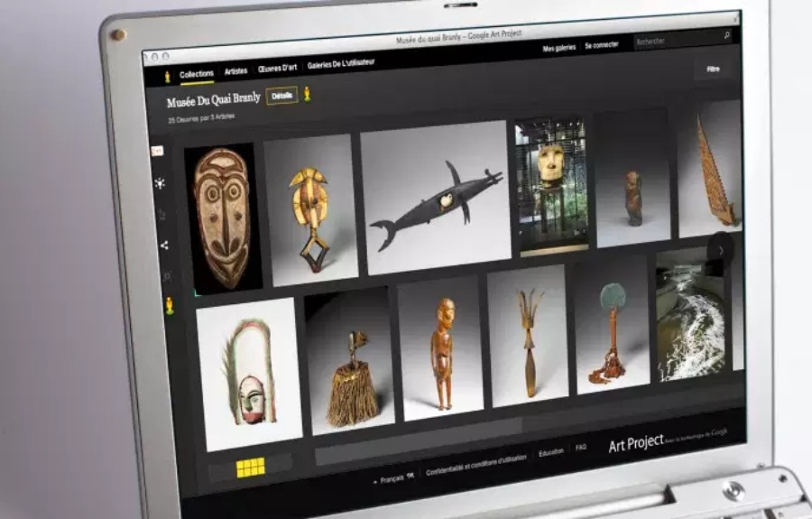Screen dimensions: 812x519
Task: Click the pegman icon in the left sidebar
Action: tap(169, 306)
